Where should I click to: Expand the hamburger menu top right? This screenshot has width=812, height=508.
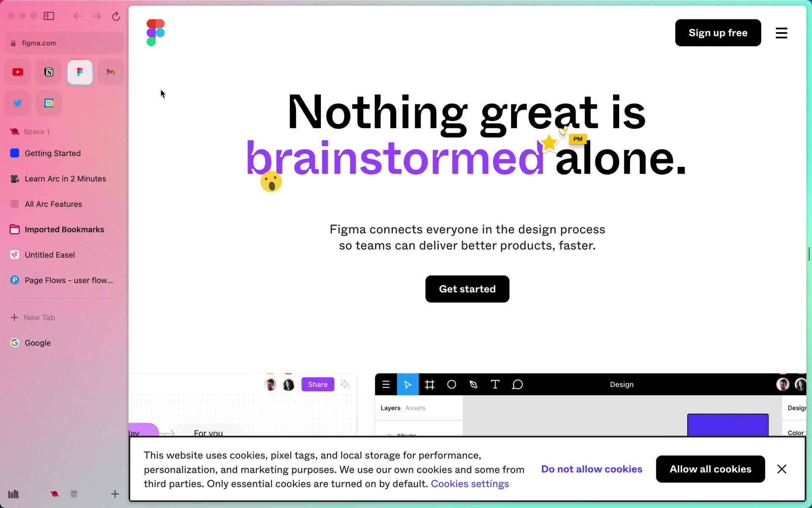click(782, 33)
